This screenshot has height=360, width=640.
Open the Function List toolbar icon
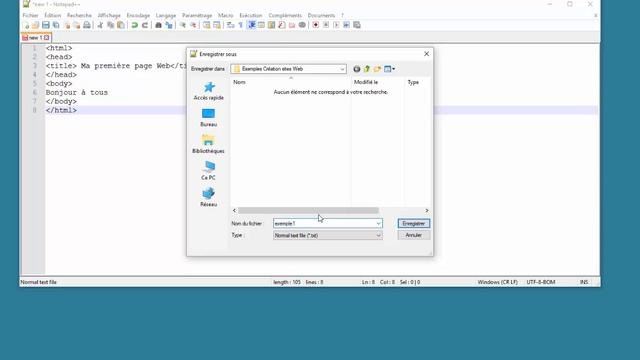pyautogui.click(x=282, y=25)
